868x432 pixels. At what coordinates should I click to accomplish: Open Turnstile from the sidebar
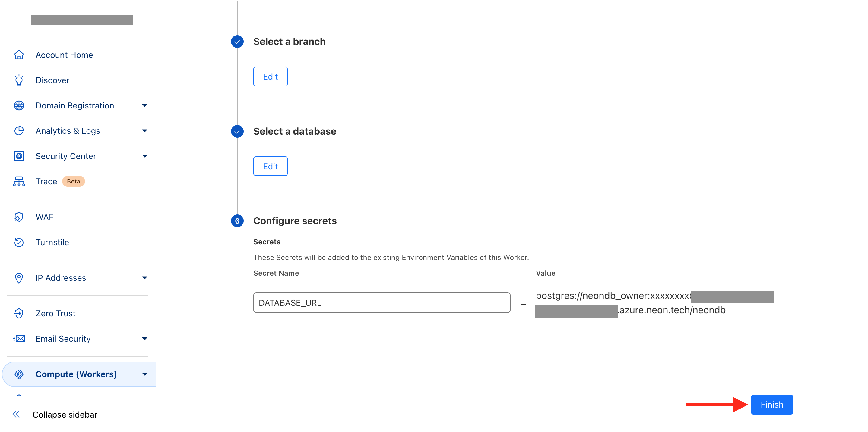[x=52, y=242]
